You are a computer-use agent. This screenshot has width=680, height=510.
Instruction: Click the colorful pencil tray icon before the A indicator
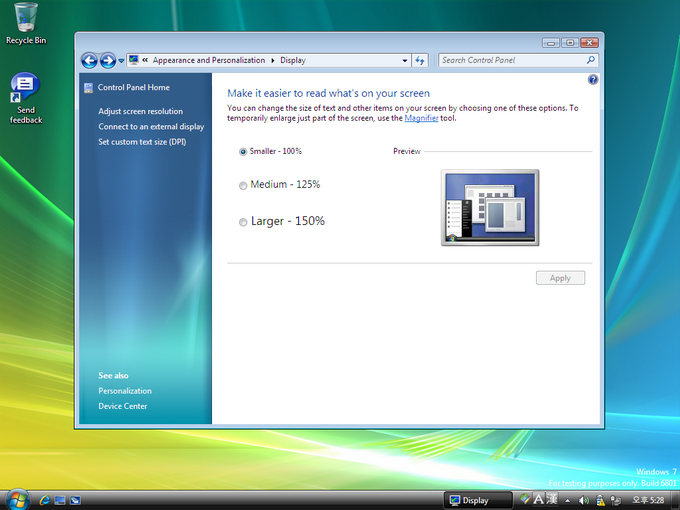[x=525, y=499]
